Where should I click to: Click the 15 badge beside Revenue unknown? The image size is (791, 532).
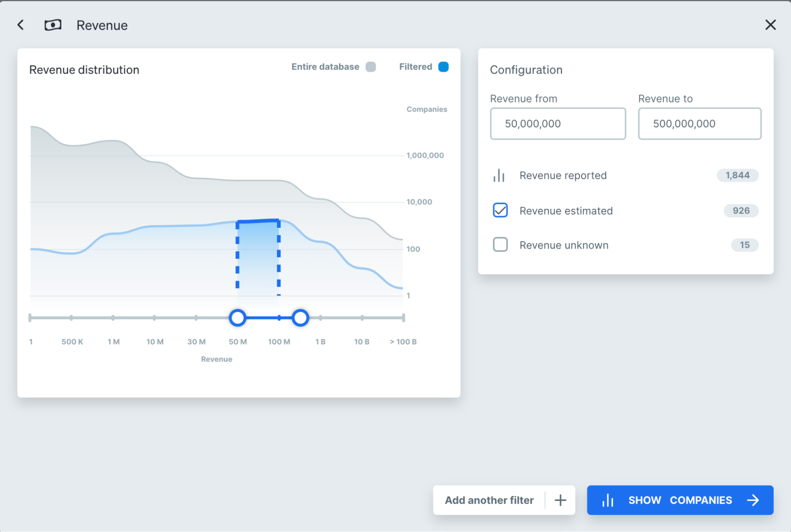tap(744, 245)
